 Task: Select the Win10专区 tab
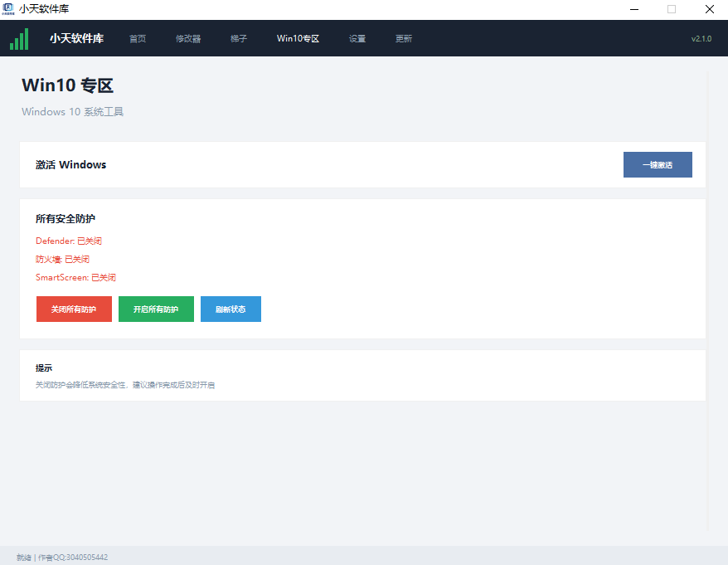[298, 38]
